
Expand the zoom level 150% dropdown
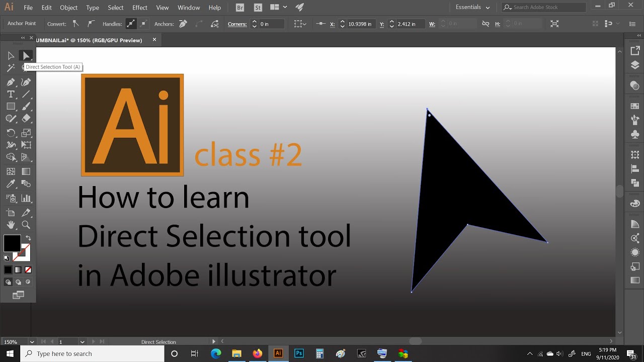[32, 342]
